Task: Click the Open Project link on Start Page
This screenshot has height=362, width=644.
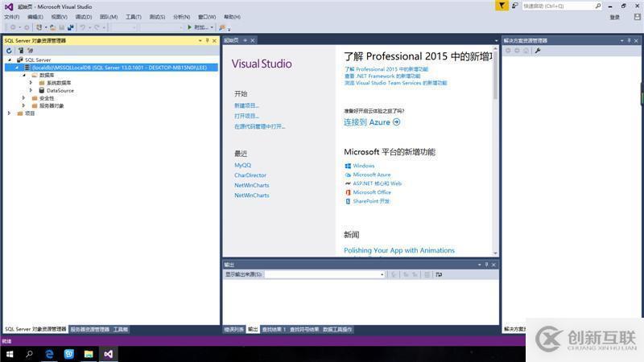Action: click(x=246, y=116)
